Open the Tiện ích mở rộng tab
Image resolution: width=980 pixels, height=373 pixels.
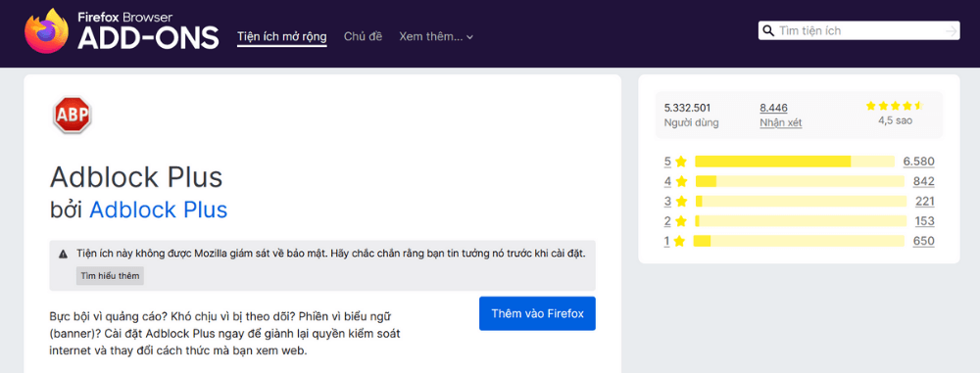pos(282,36)
